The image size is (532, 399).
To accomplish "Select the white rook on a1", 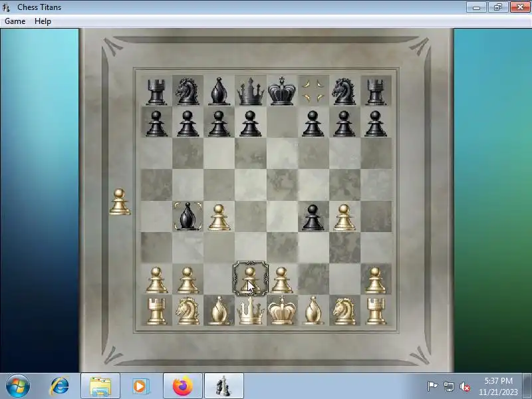I will pyautogui.click(x=156, y=311).
